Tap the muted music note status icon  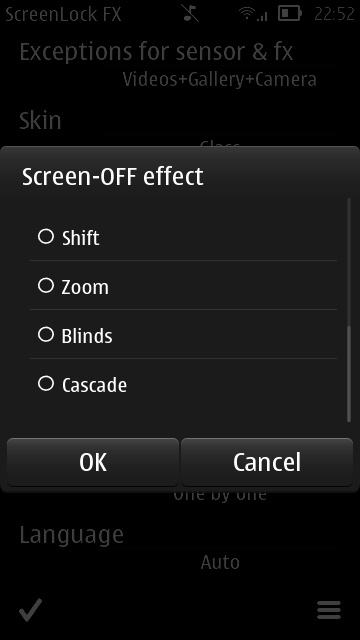click(191, 14)
